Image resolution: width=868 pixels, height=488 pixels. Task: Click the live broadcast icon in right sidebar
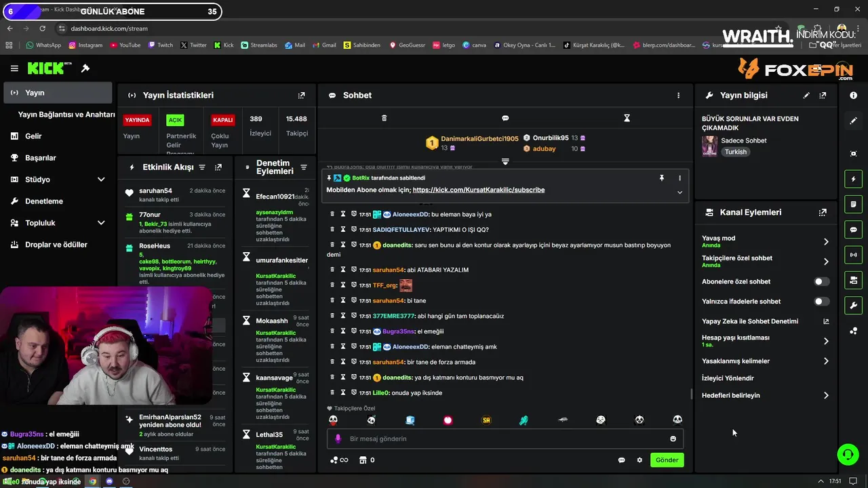coord(853,255)
